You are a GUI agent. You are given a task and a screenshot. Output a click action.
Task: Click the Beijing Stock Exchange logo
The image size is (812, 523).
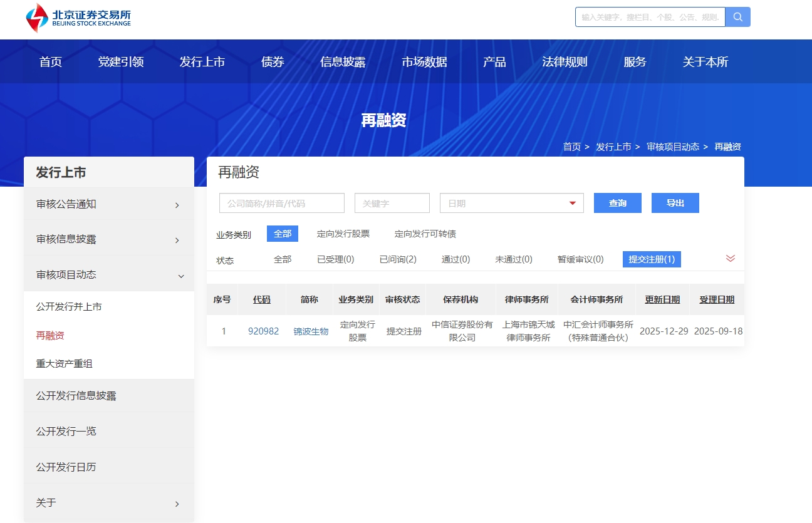tap(78, 18)
